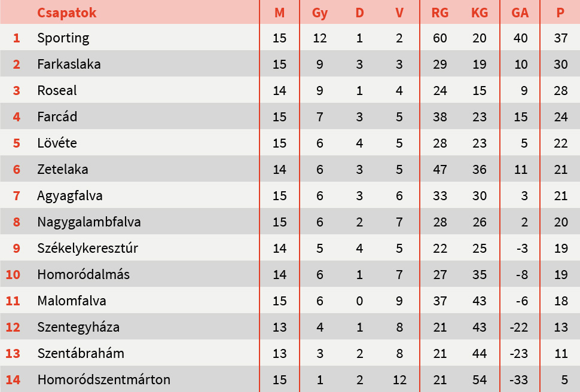The width and height of the screenshot is (580, 392).
Task: Open the Székelykeresztúr team row
Action: pos(87,248)
